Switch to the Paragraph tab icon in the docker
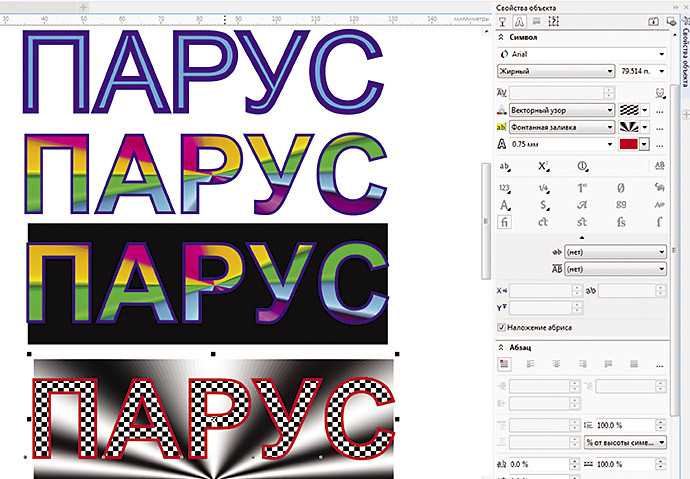Image resolution: width=690 pixels, height=479 pixels. click(x=536, y=21)
